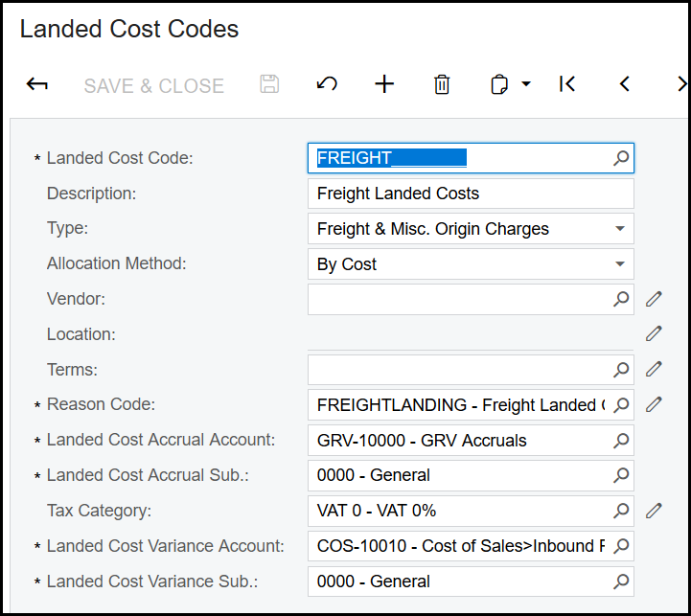This screenshot has height=616, width=691.
Task: Click the clipboard copy-paste icon
Action: click(499, 84)
